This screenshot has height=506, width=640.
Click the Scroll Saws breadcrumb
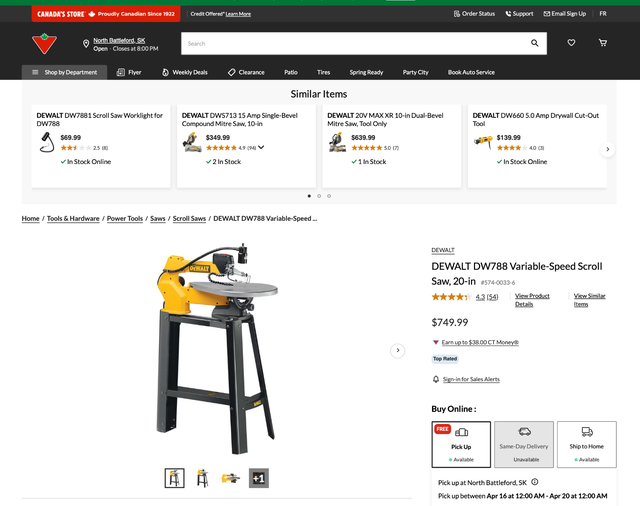click(x=189, y=218)
